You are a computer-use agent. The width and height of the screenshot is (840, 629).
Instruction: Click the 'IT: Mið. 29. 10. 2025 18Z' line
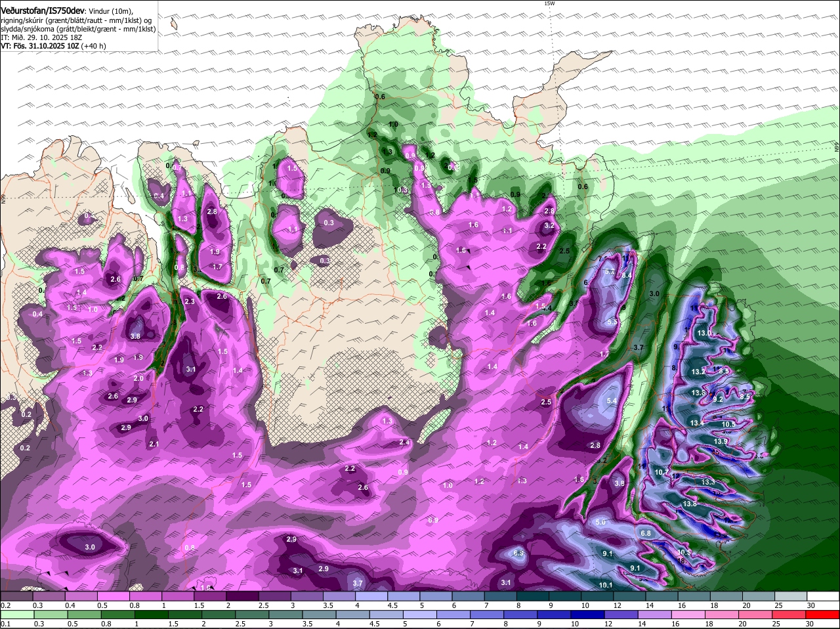pyautogui.click(x=41, y=37)
